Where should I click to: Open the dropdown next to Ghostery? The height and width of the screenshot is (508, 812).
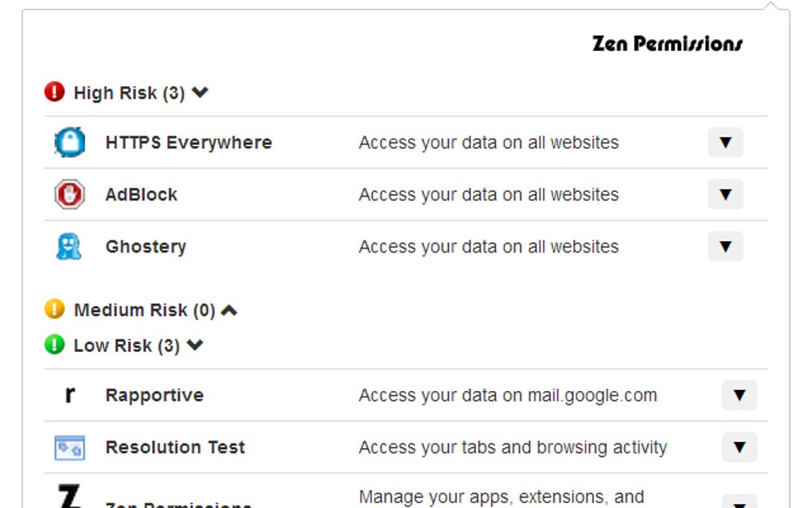pyautogui.click(x=725, y=247)
